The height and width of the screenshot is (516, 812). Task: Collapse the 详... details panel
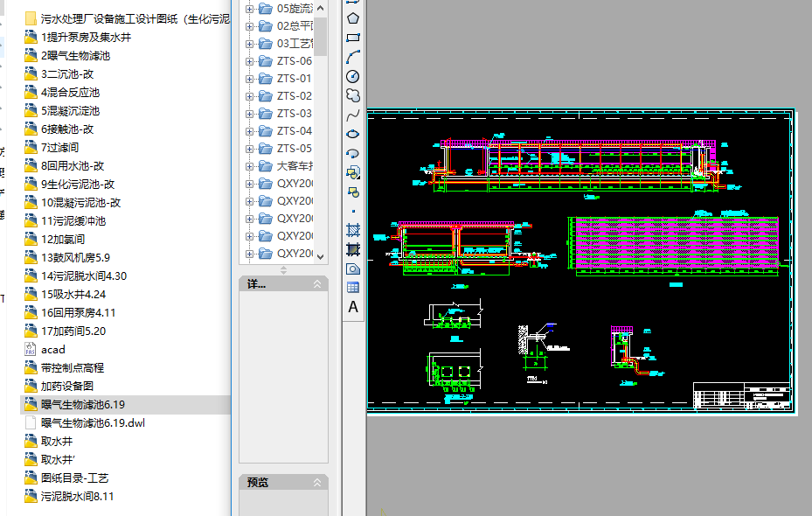pos(317,284)
